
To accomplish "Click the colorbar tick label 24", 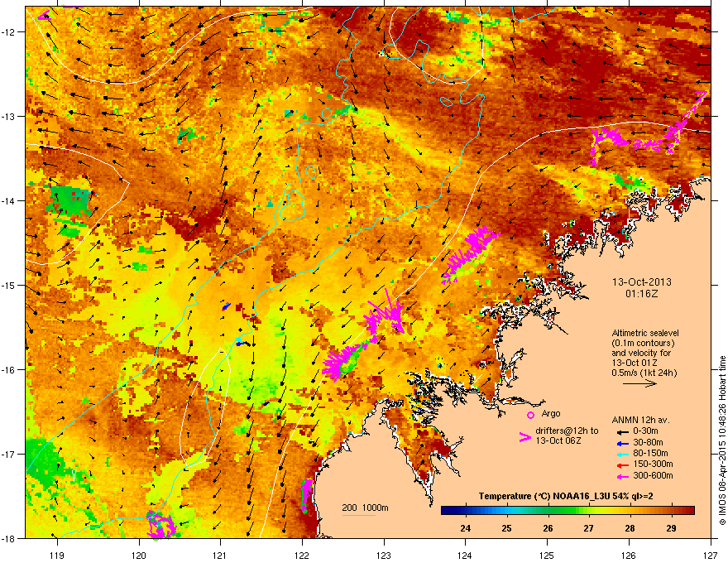I will tap(465, 528).
